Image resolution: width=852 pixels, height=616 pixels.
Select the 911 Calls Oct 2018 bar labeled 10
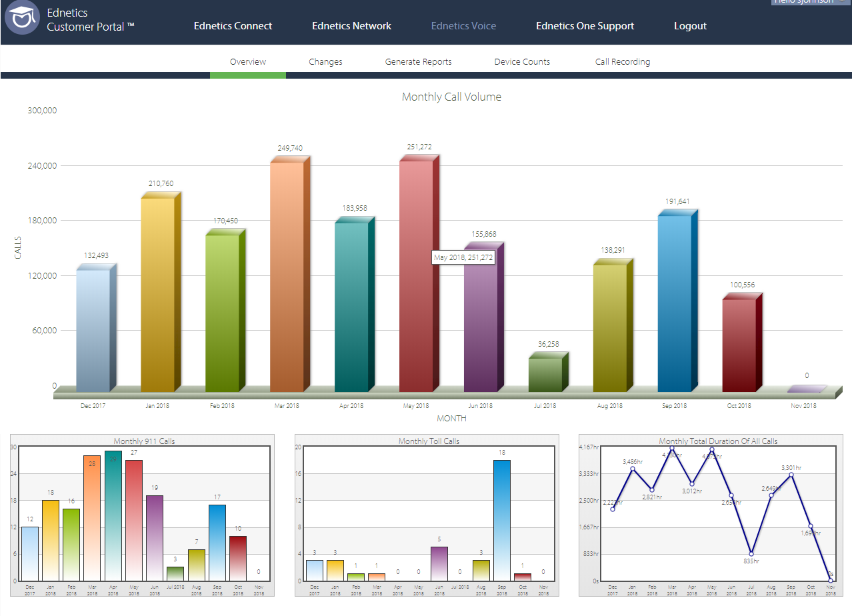[x=238, y=558]
